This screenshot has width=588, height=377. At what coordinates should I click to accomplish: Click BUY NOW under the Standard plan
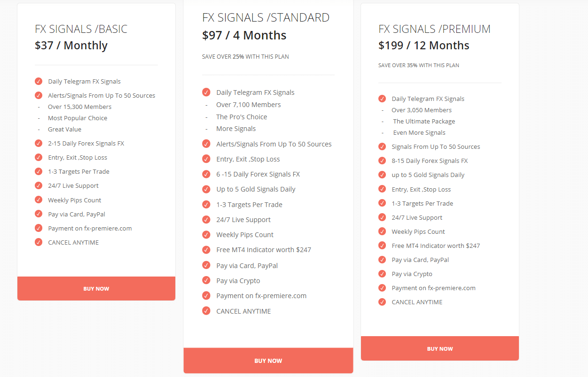(x=268, y=361)
